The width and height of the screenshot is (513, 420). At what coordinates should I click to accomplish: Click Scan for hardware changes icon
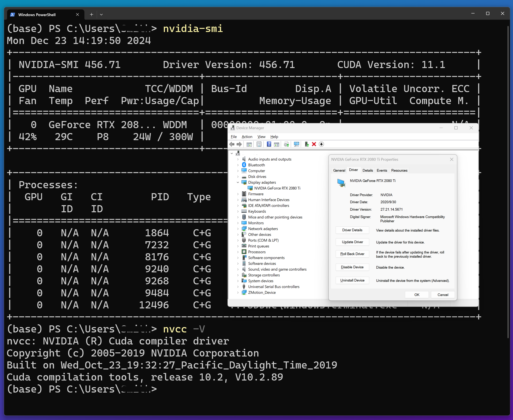tap(297, 144)
